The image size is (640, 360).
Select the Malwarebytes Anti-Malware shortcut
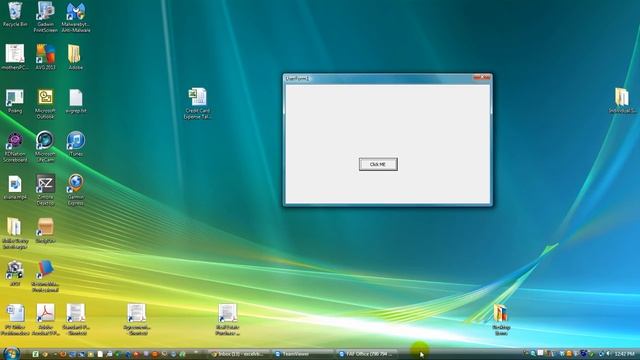tap(76, 17)
